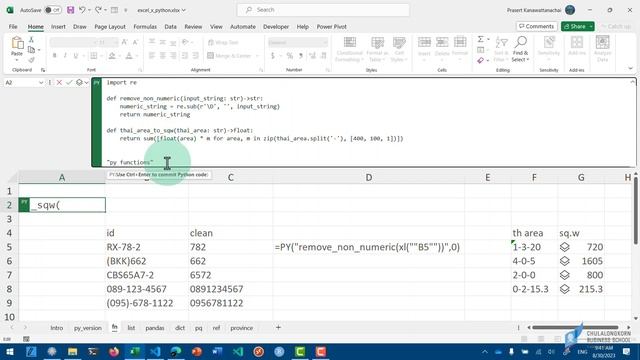The image size is (640, 360).
Task: Click the AutoSum sigma icon
Action: click(x=481, y=39)
